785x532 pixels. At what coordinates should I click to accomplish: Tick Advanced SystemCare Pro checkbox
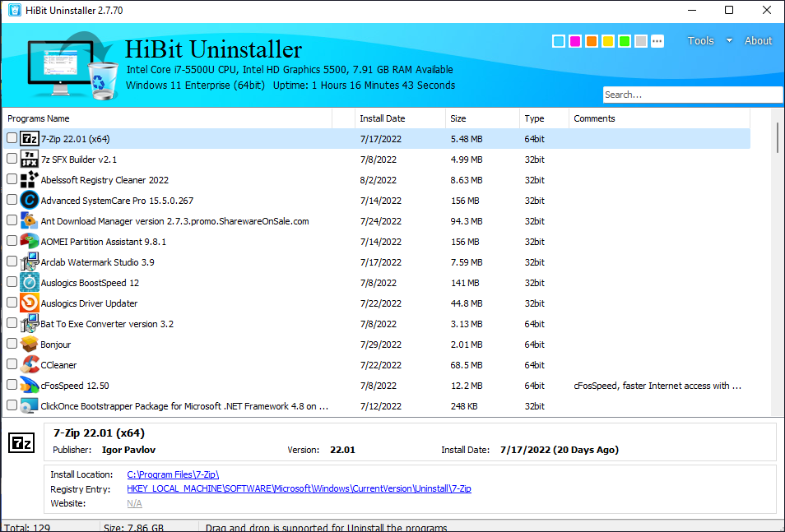tap(12, 200)
